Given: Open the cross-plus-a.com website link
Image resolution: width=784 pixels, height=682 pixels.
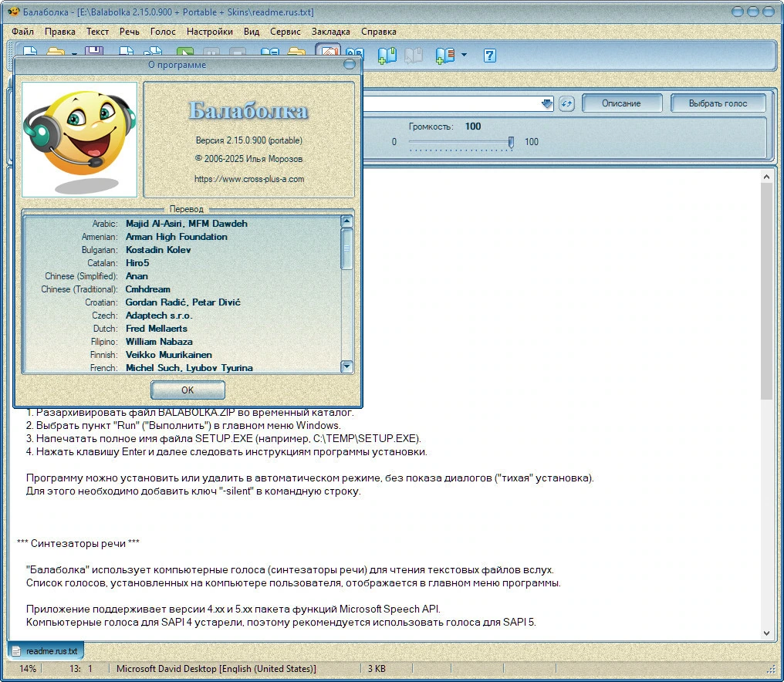Looking at the screenshot, I should (249, 179).
